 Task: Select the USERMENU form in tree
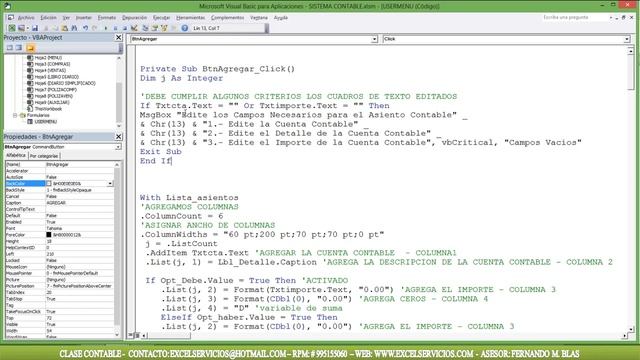pos(45,122)
